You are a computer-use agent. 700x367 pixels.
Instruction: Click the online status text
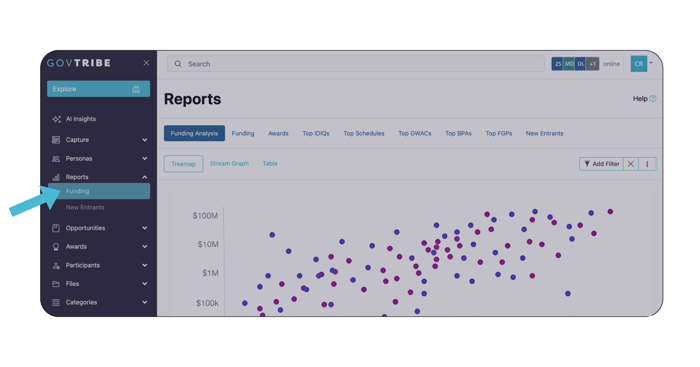[611, 64]
